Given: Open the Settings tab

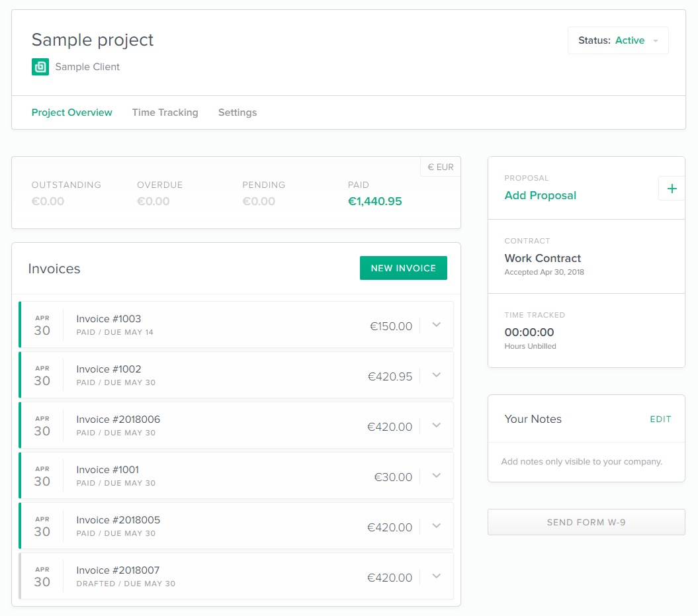Looking at the screenshot, I should pos(238,112).
